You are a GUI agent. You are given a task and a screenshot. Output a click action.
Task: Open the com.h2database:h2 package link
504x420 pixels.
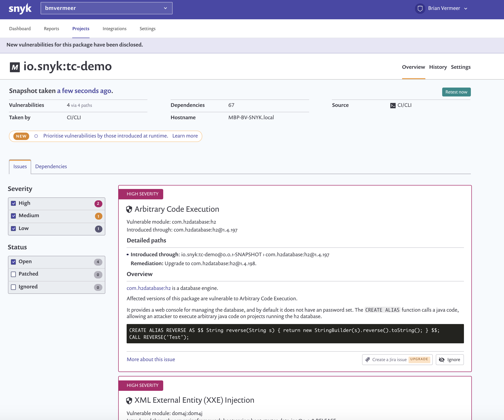pyautogui.click(x=149, y=288)
